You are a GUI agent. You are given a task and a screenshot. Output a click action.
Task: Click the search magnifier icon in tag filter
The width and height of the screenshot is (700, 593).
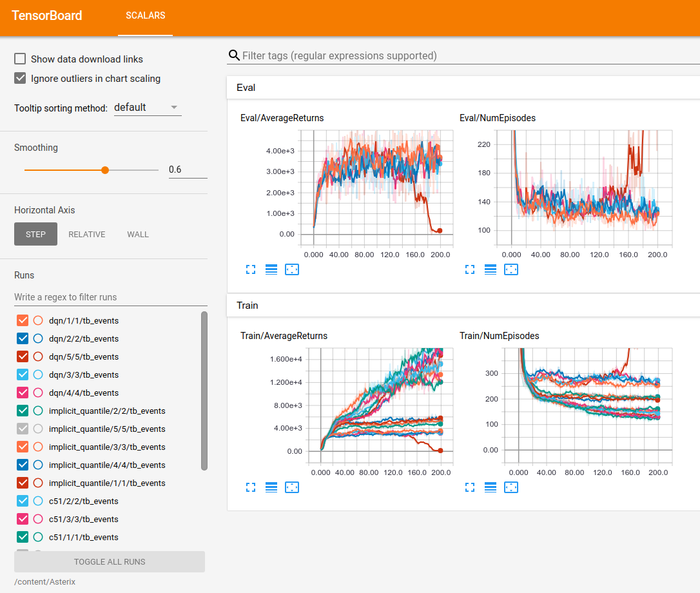pyautogui.click(x=234, y=55)
